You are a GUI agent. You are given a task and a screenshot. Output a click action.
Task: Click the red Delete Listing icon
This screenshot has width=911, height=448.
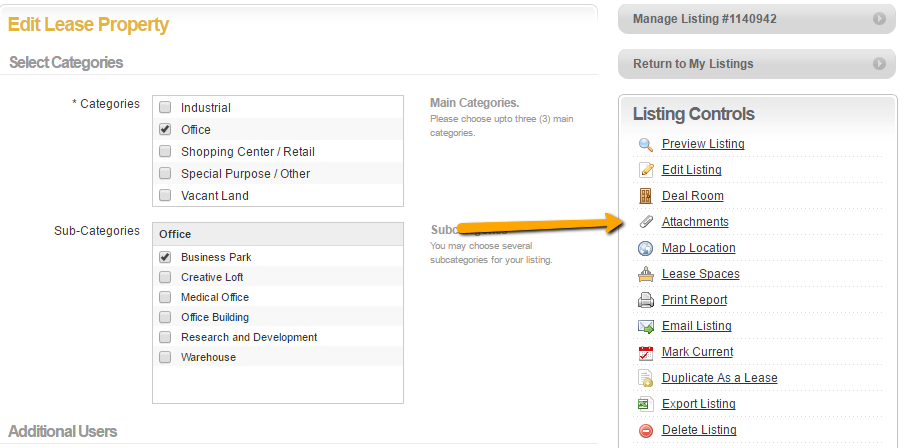(645, 430)
